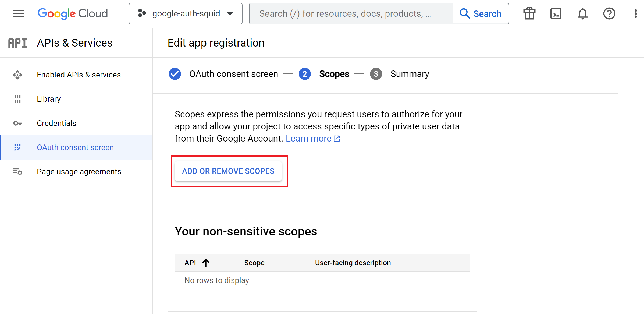The height and width of the screenshot is (314, 644).
Task: Click the Page usage agreements icon
Action: pos(18,171)
